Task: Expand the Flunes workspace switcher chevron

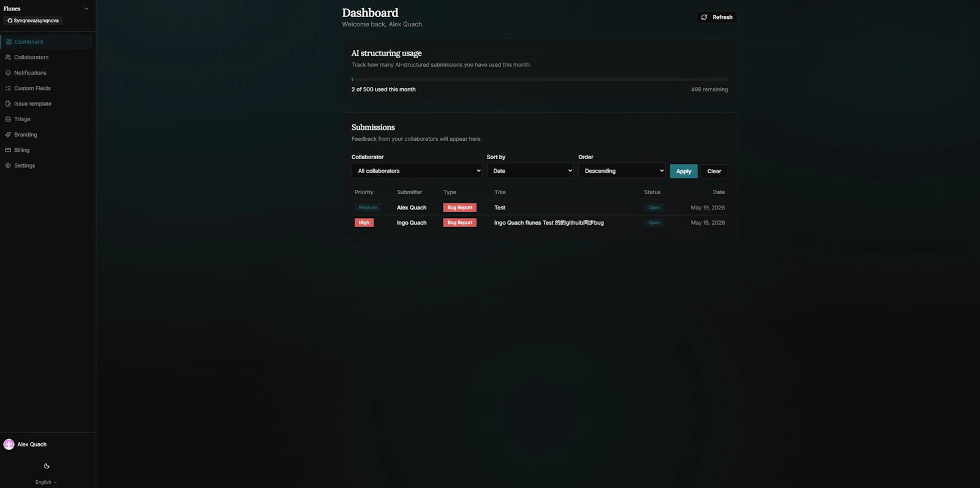Action: coord(86,9)
